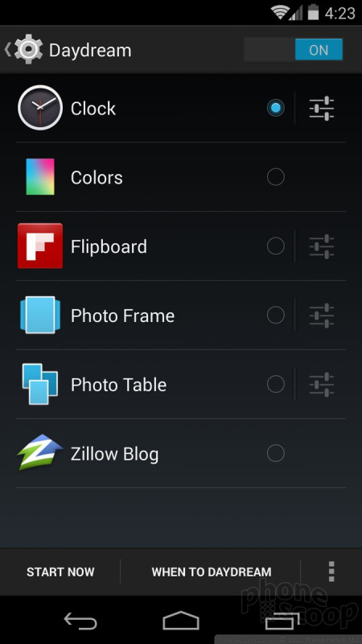Tap the Colors gradient icon
362x644 pixels.
click(x=40, y=176)
